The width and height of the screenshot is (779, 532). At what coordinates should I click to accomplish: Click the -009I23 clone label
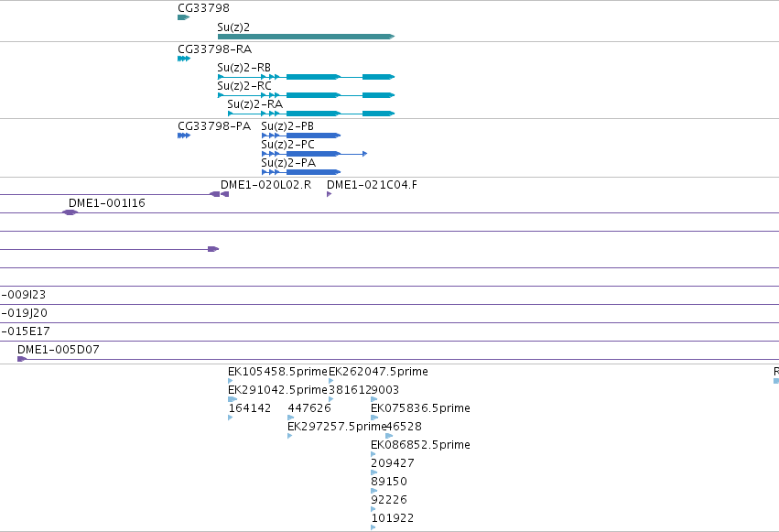[24, 295]
